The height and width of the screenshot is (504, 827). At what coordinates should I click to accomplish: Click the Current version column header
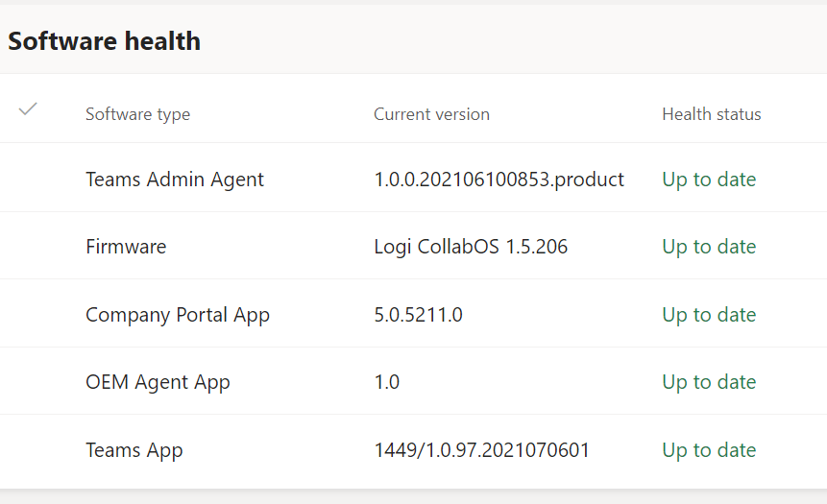click(x=431, y=114)
